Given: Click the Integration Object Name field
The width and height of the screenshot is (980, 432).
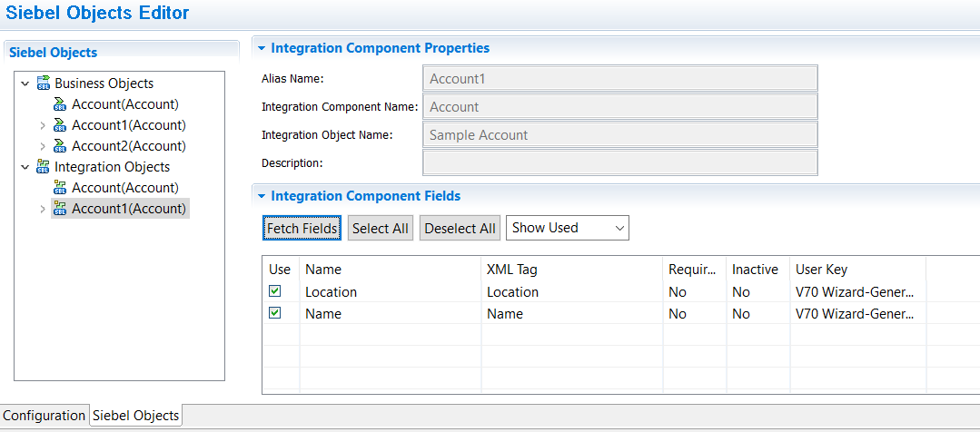Looking at the screenshot, I should (620, 135).
